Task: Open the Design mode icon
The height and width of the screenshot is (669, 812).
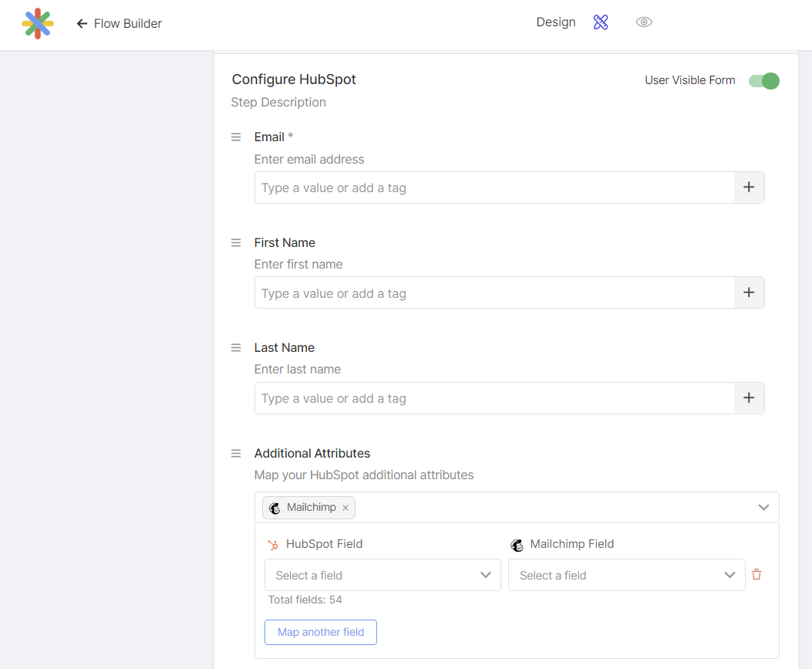Action: (601, 22)
